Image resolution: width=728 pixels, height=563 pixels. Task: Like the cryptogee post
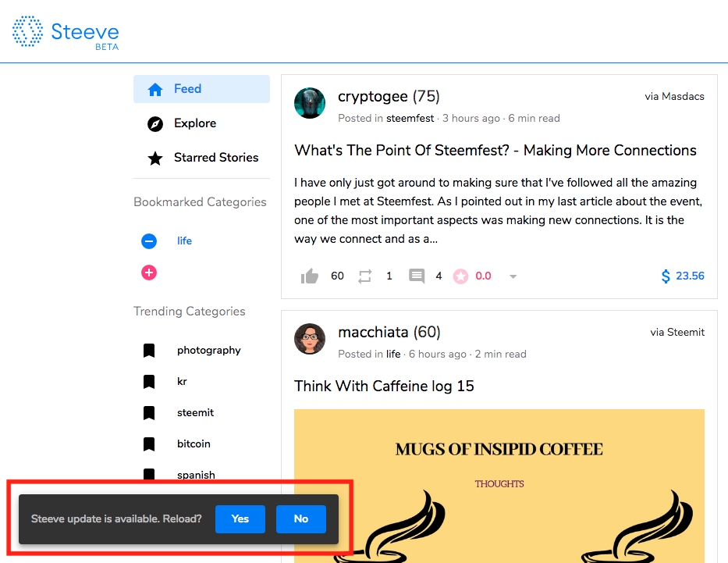tap(310, 276)
